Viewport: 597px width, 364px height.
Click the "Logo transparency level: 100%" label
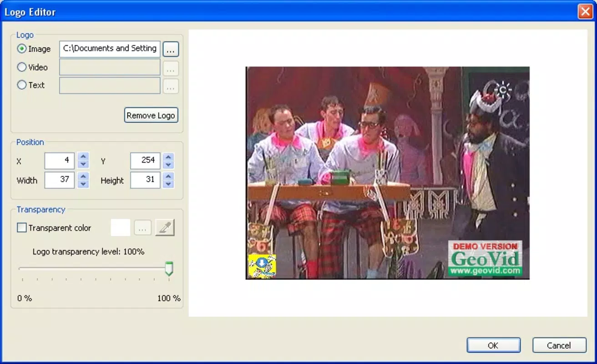click(x=88, y=252)
